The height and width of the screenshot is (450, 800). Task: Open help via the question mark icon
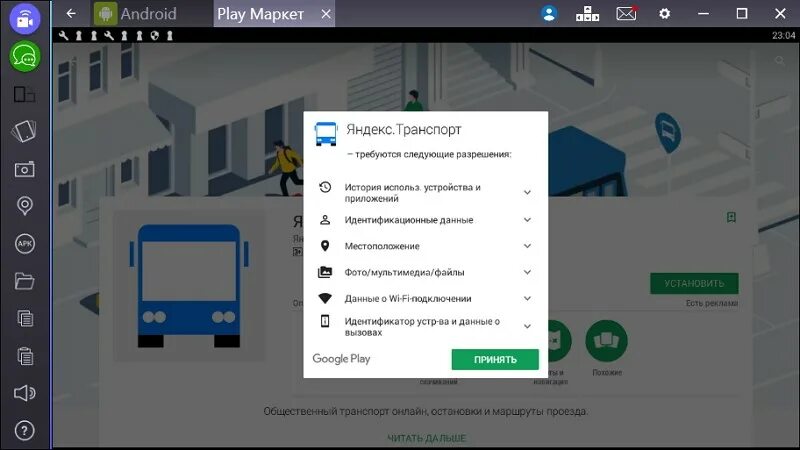pyautogui.click(x=24, y=431)
